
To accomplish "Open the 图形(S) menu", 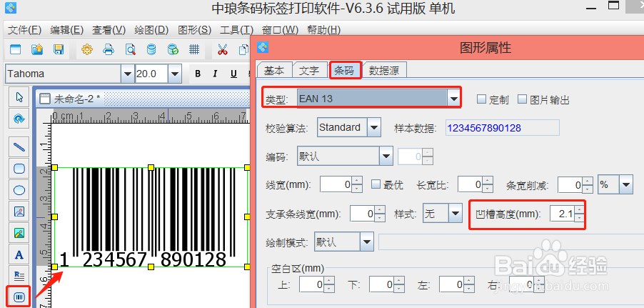I will (x=194, y=30).
